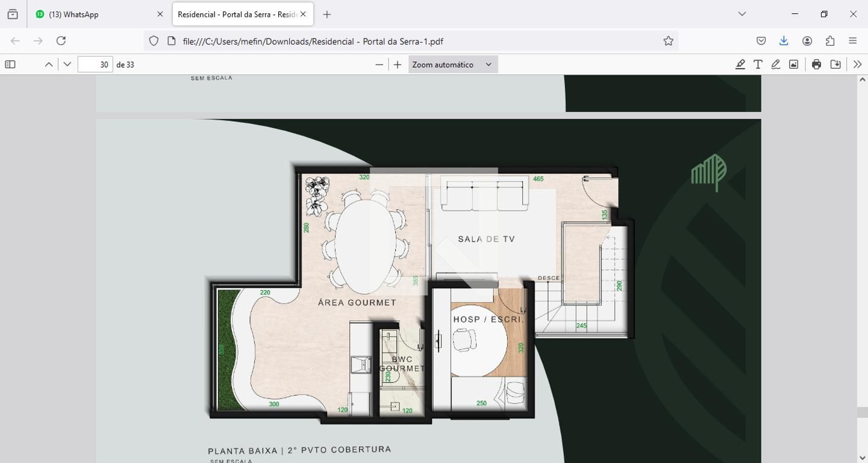Expand the list all tabs chevron
This screenshot has width=868, height=463.
[x=742, y=14]
